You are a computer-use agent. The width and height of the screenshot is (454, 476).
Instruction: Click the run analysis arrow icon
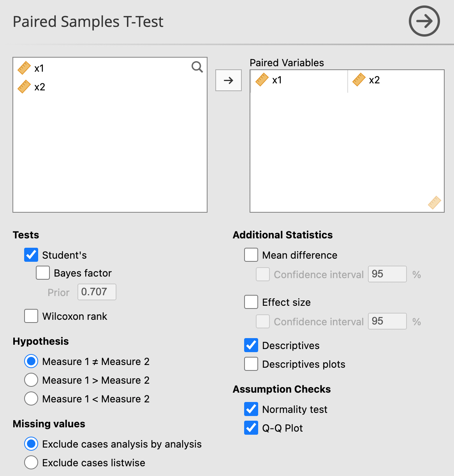[424, 21]
